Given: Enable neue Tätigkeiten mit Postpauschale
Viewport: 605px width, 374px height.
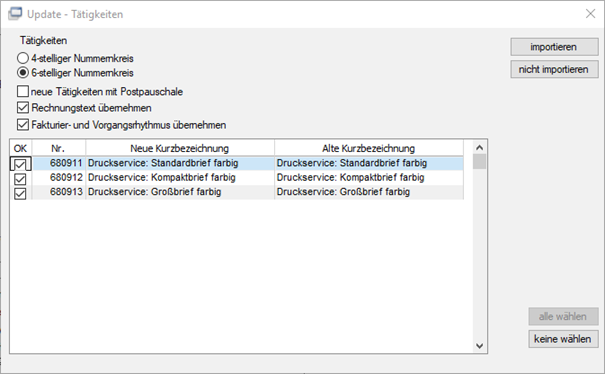Looking at the screenshot, I should (x=23, y=91).
